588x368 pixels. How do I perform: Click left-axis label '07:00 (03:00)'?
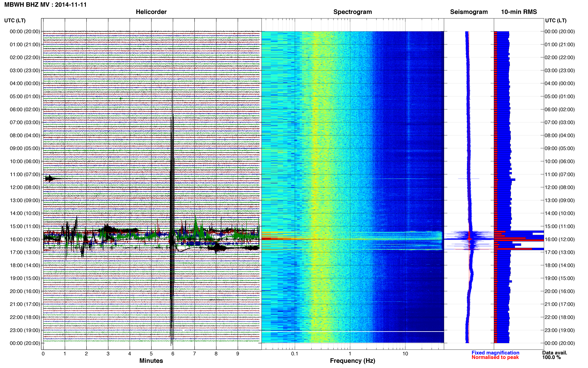[25, 122]
